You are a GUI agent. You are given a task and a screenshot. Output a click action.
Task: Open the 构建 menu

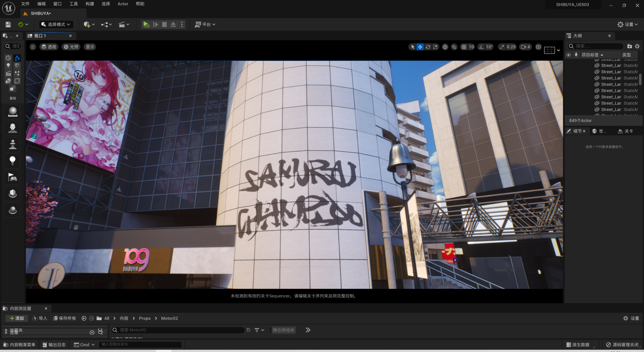click(x=90, y=4)
